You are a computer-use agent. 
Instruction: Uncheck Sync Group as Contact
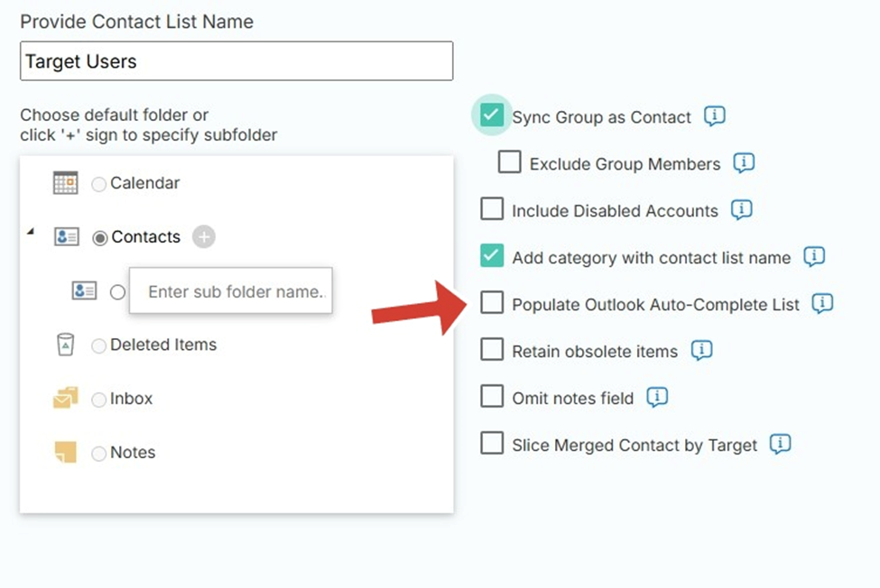click(492, 115)
